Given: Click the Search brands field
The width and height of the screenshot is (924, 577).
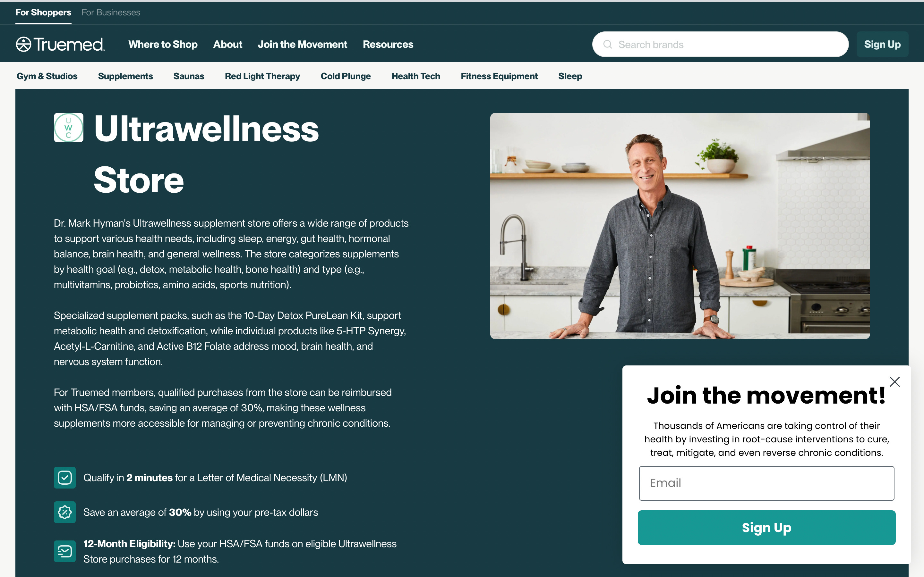Looking at the screenshot, I should [x=720, y=44].
